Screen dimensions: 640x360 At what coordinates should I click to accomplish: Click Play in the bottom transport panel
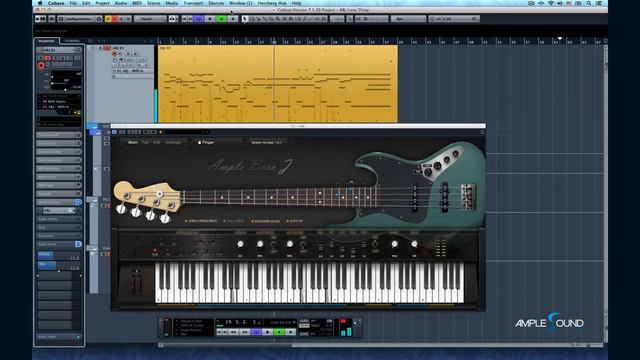[x=279, y=333]
